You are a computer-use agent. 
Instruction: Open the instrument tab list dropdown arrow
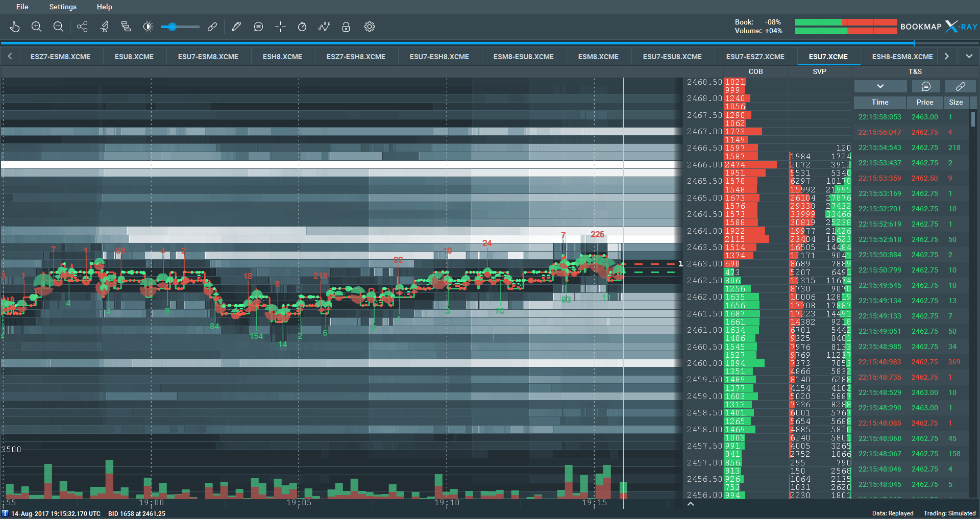click(x=969, y=57)
